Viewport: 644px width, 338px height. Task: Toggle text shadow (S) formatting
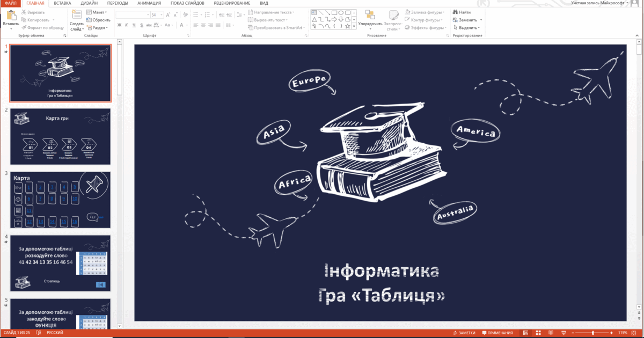[x=141, y=25]
